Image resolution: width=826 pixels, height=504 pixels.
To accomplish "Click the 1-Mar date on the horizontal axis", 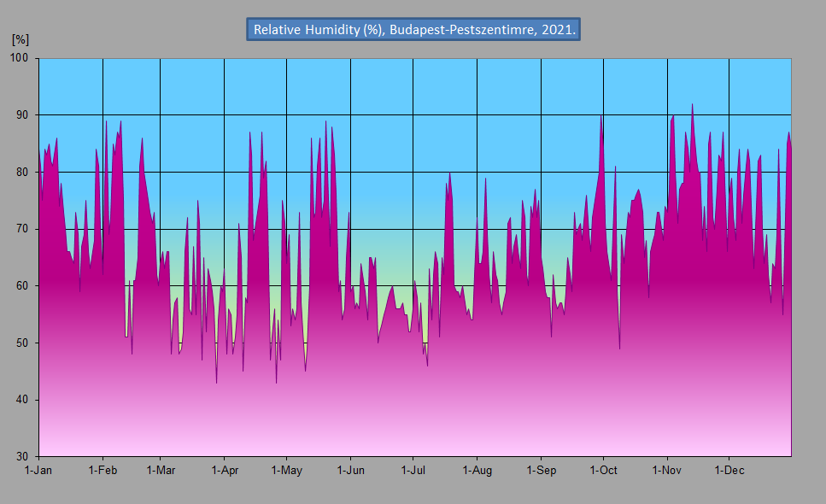I will (x=160, y=470).
